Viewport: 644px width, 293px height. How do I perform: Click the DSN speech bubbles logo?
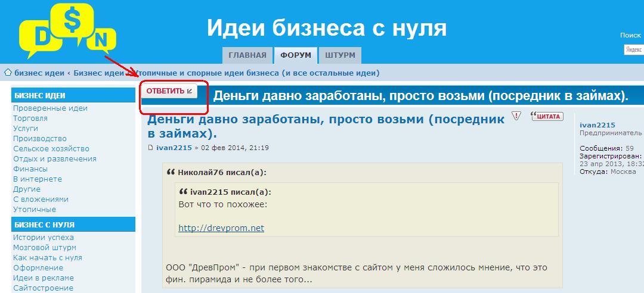68,31
